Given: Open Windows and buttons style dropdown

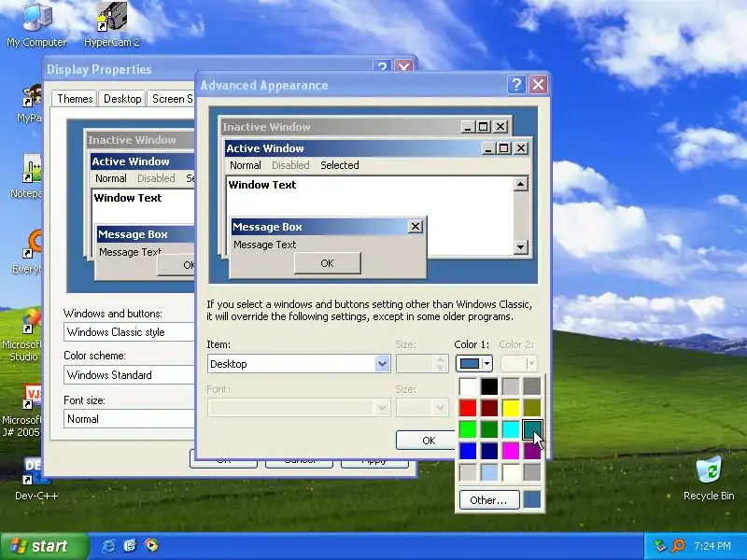Looking at the screenshot, I should coord(130,332).
